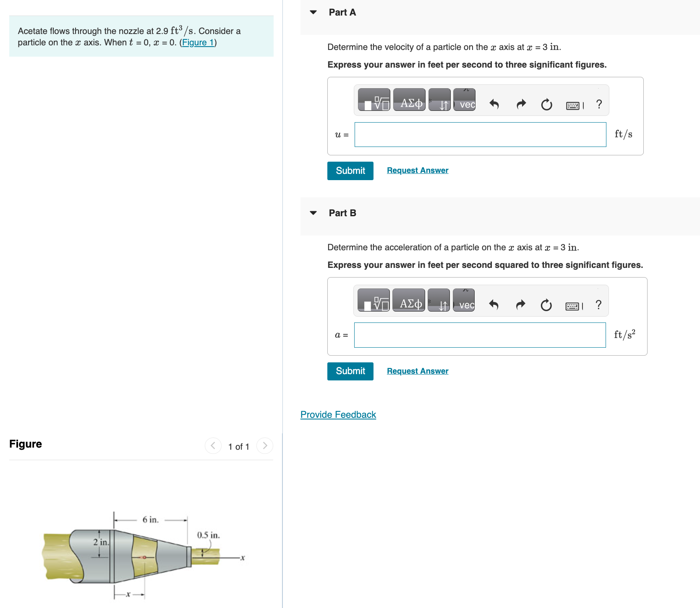The width and height of the screenshot is (700, 608).
Task: Click the Provide Feedback link
Action: coord(338,414)
